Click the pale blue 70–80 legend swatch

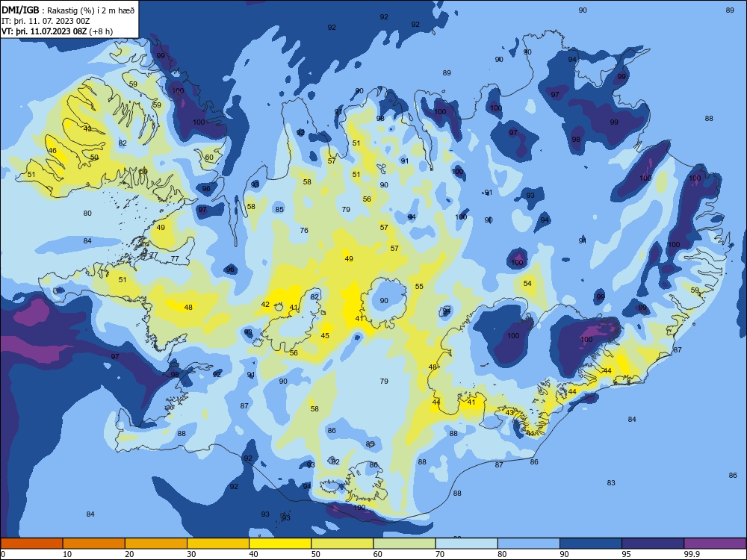466,544
